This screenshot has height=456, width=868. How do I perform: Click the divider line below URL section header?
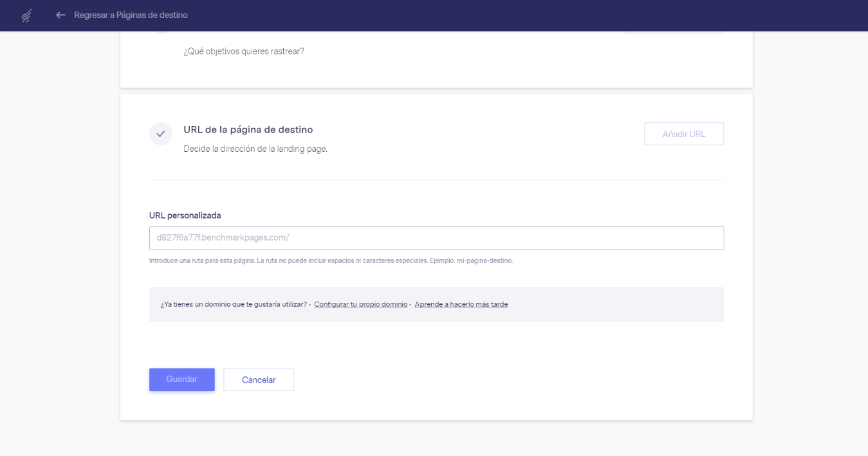(436, 179)
